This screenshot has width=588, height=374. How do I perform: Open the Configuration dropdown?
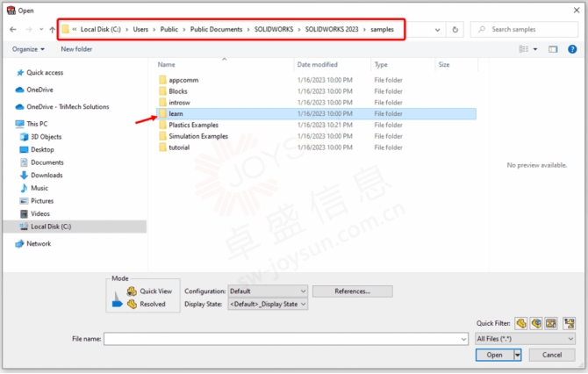point(268,291)
